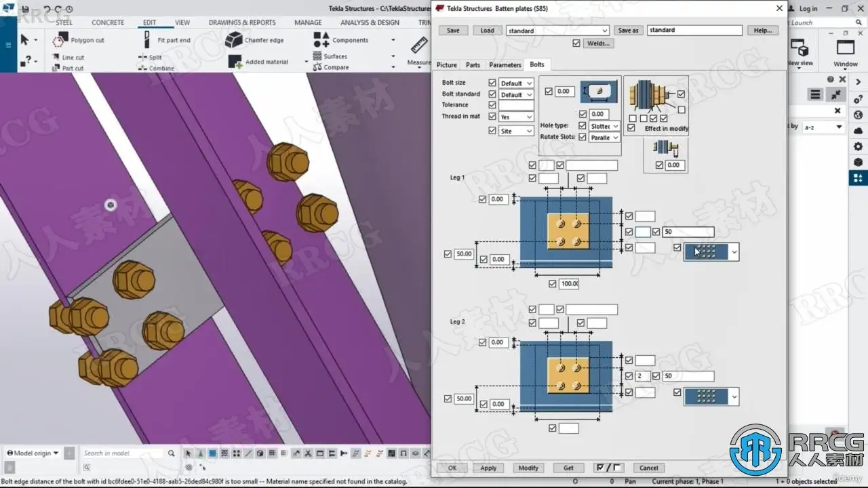Toggle the Thread in mat checkbox
The width and height of the screenshot is (868, 488).
coord(492,117)
